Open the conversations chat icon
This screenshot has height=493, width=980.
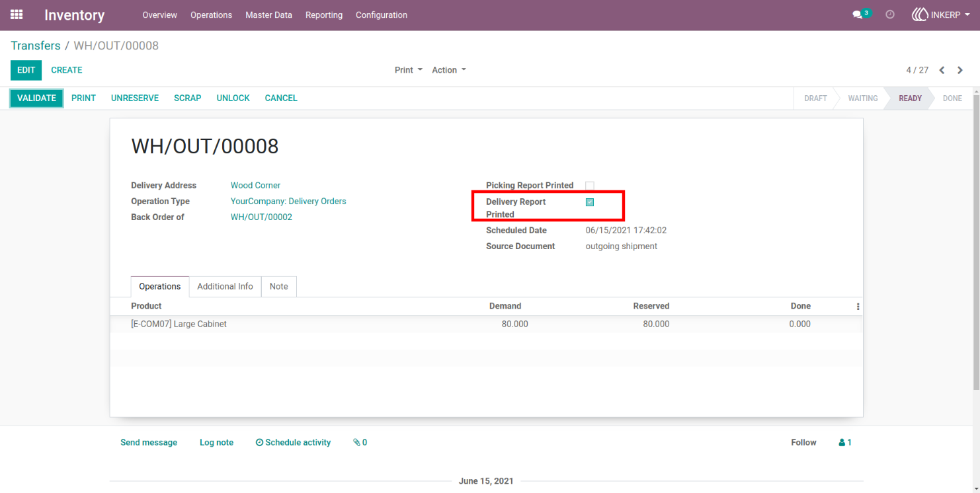point(858,15)
